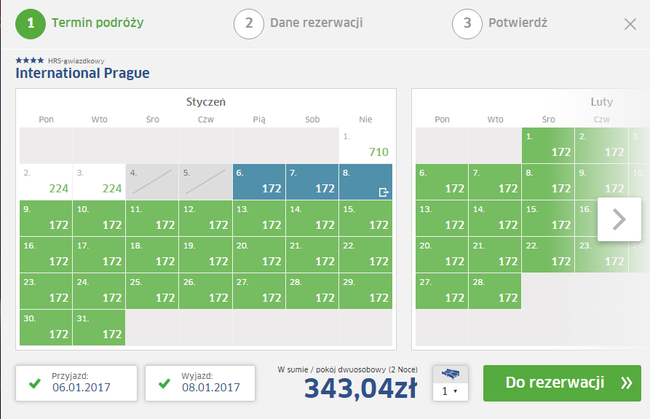Select January 27 in Styczeń calendar
650x419 pixels.
[259, 291]
